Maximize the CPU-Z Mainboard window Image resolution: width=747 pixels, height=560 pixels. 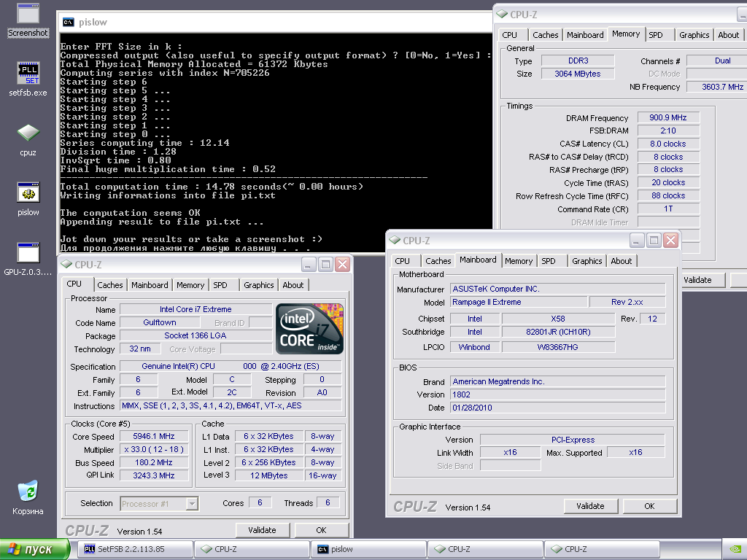[654, 241]
